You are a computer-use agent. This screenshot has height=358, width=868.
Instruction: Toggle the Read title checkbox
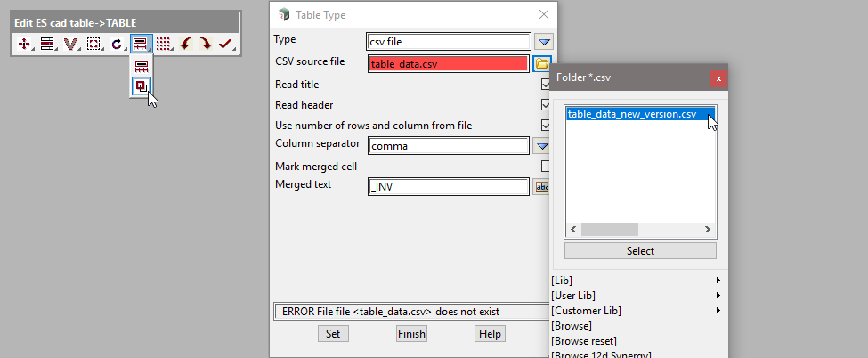point(546,85)
